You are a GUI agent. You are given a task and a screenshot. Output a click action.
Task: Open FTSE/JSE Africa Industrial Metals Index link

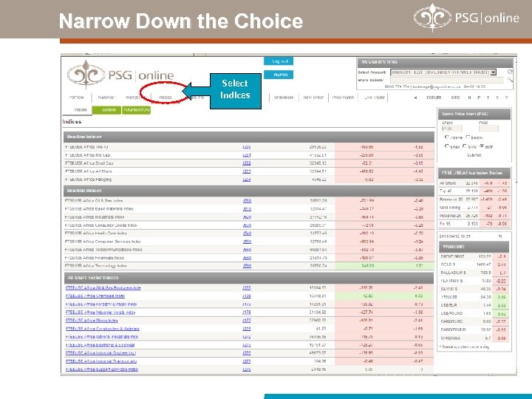[100, 313]
